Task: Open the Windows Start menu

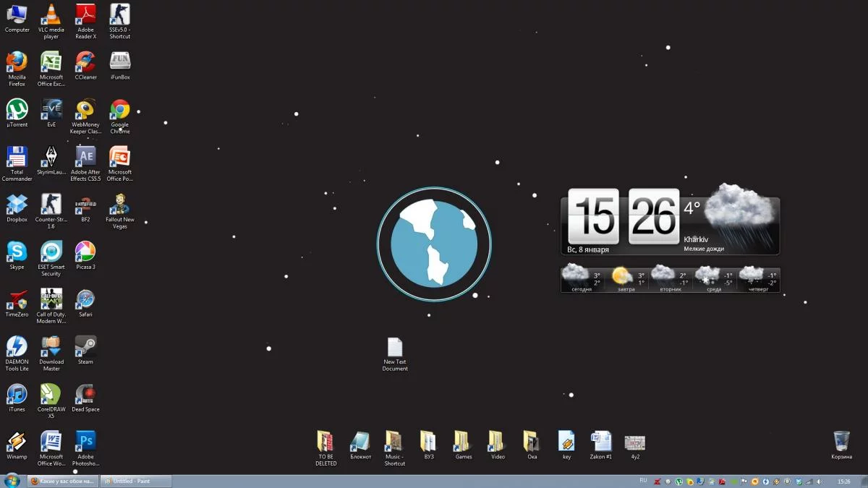Action: [12, 481]
